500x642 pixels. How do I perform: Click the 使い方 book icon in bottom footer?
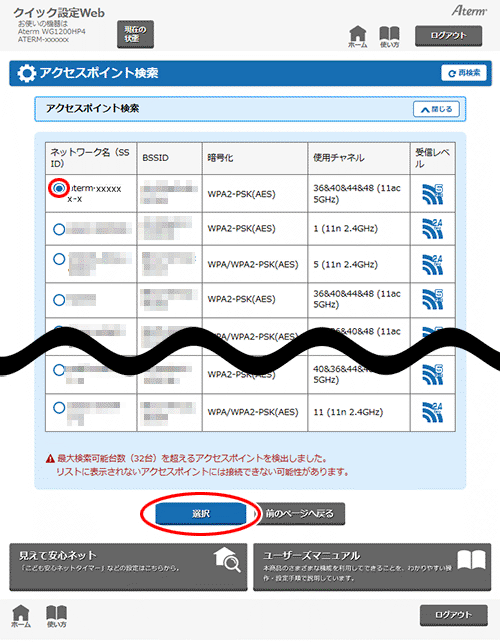(x=57, y=616)
